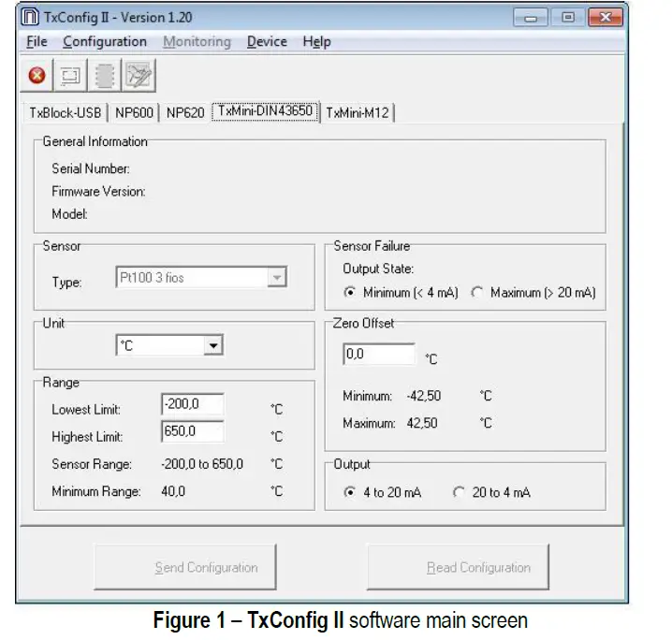Minimize the TxConfig II window

pyautogui.click(x=531, y=18)
